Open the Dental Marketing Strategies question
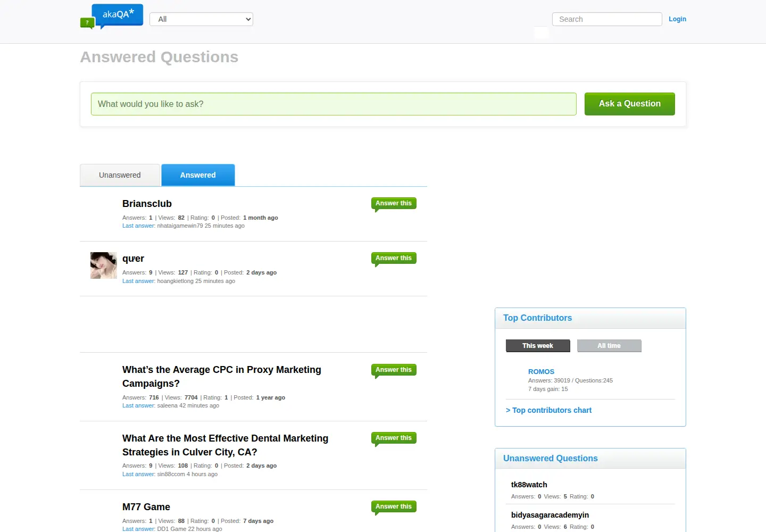The height and width of the screenshot is (532, 766). pyautogui.click(x=225, y=445)
